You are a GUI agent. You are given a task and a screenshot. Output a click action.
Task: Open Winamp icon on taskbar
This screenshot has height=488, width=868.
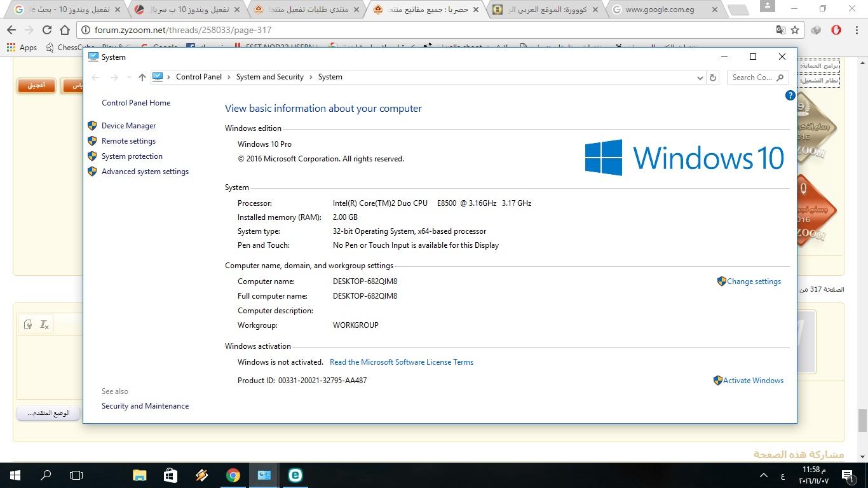tap(201, 475)
